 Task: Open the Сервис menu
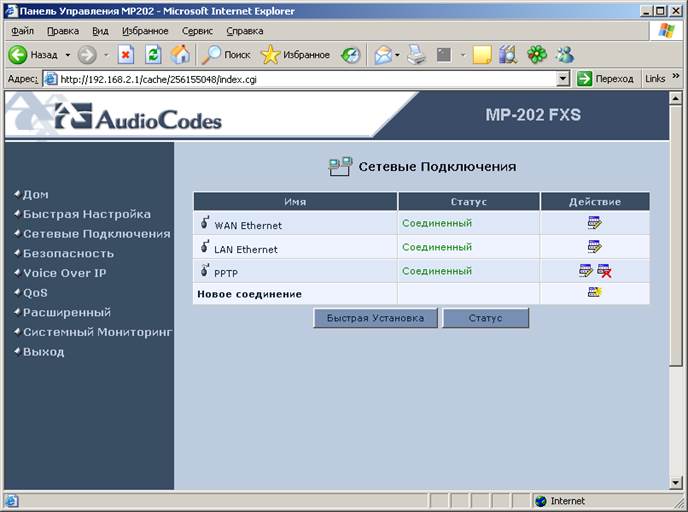coord(197,31)
